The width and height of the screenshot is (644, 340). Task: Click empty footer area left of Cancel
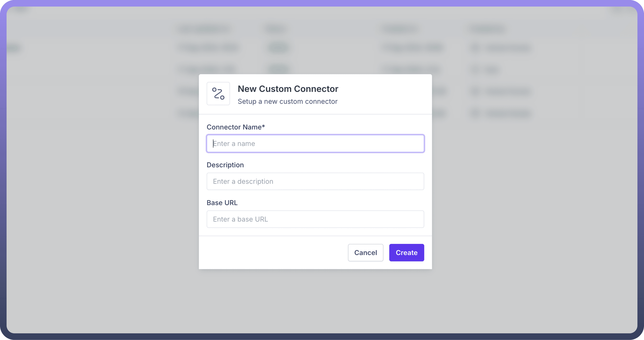270,253
